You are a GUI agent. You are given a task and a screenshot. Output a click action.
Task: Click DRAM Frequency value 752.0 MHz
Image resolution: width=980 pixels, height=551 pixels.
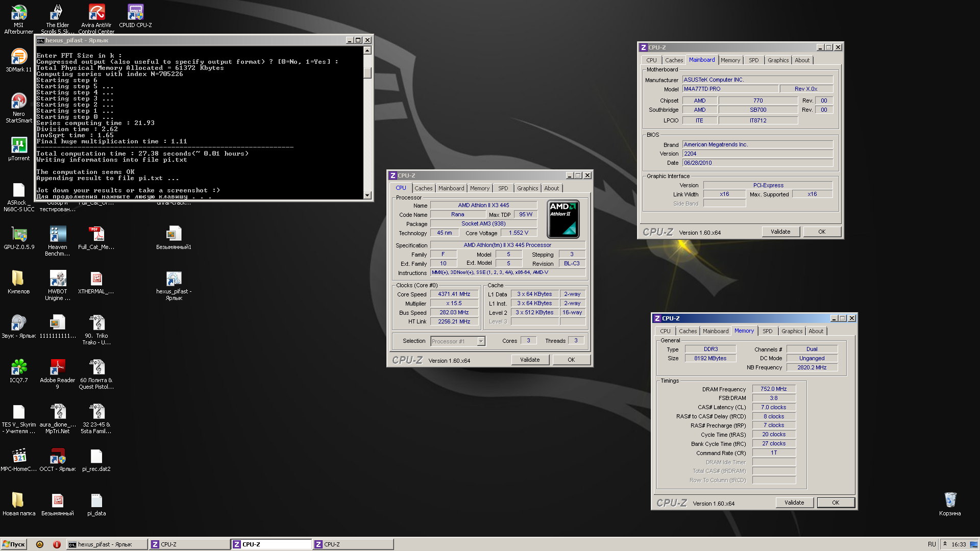pos(774,389)
